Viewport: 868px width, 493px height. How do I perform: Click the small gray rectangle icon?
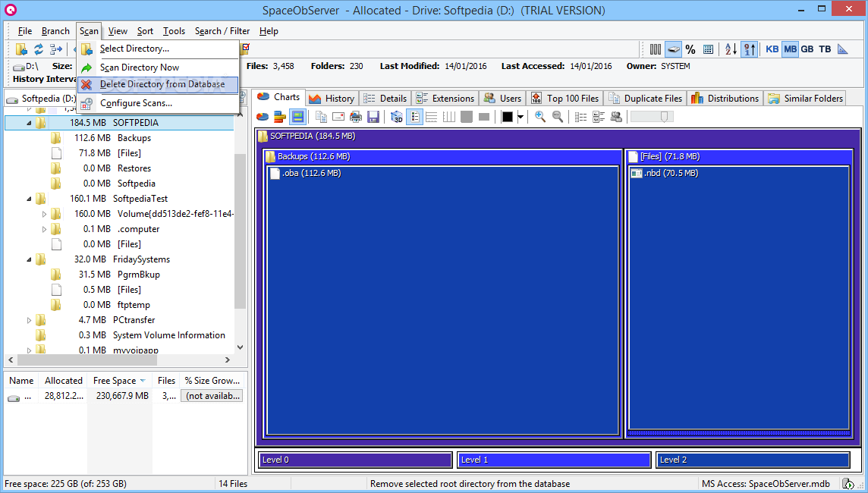[484, 117]
